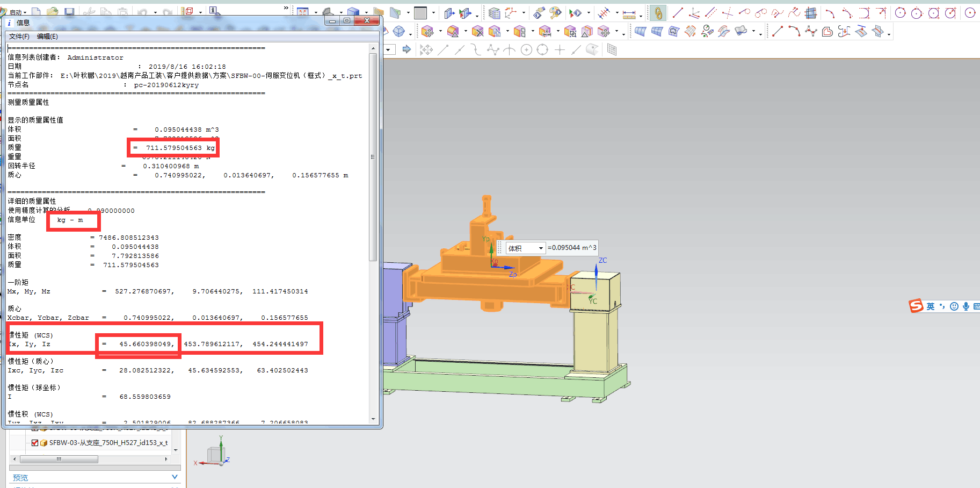The height and width of the screenshot is (488, 980).
Task: Click the toolbar overflow double-chevron button
Action: click(x=286, y=8)
